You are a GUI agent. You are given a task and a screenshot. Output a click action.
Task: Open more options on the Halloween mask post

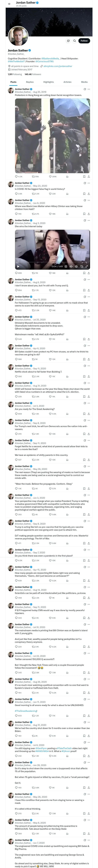[x=89, y=297]
